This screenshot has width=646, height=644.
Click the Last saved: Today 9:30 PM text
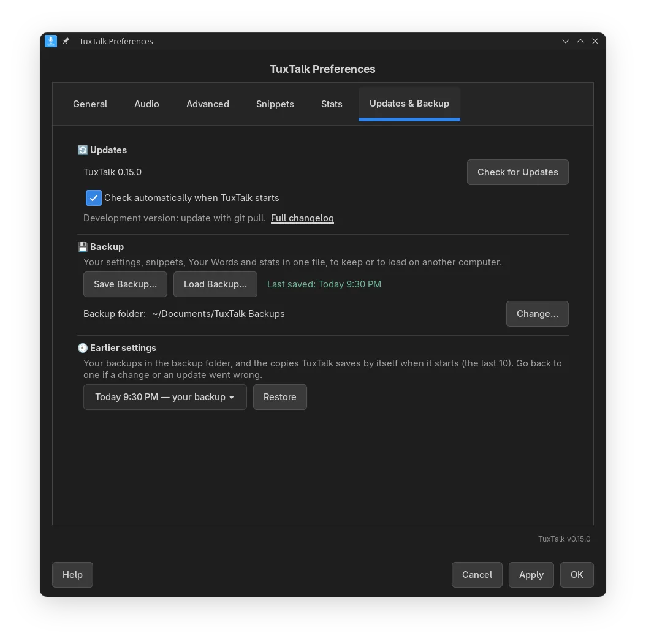(324, 284)
